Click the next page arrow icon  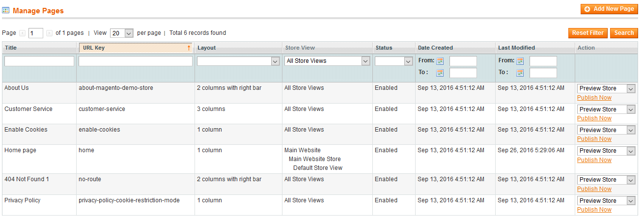(x=49, y=33)
